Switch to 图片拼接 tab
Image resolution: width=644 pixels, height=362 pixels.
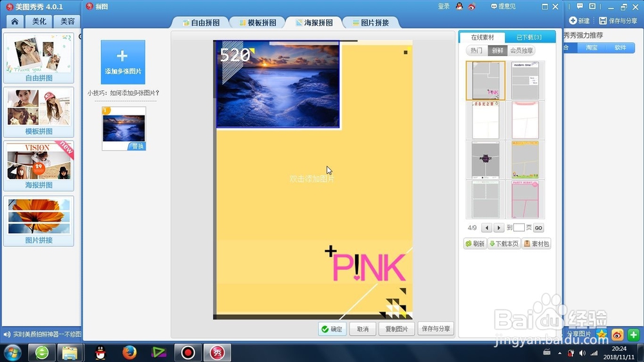371,23
